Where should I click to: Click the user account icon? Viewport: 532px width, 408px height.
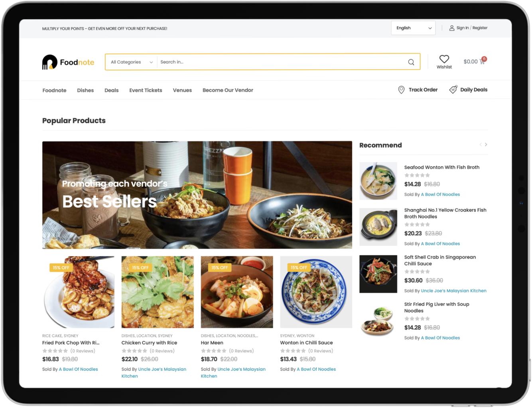click(x=452, y=28)
